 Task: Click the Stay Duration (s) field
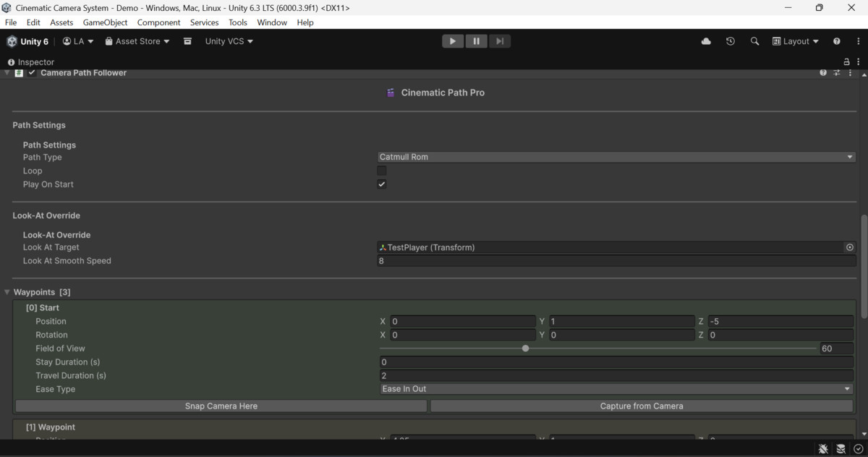(616, 362)
